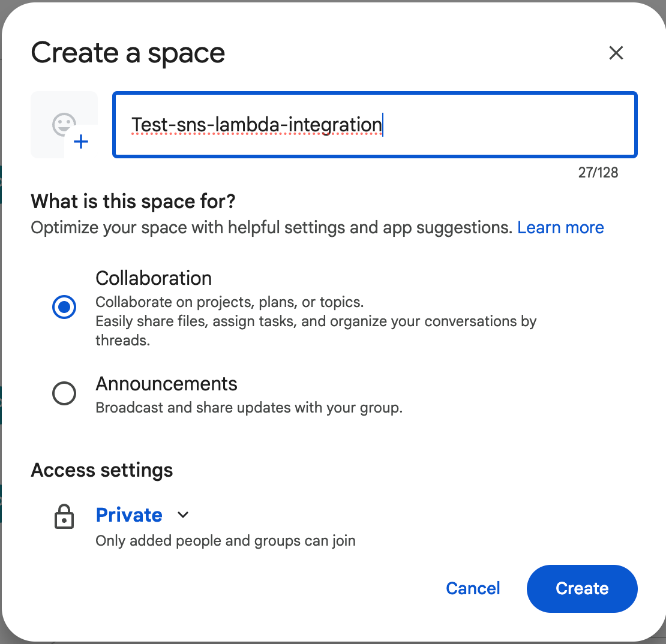This screenshot has width=666, height=644.
Task: Open the Private access dropdown
Action: [142, 515]
